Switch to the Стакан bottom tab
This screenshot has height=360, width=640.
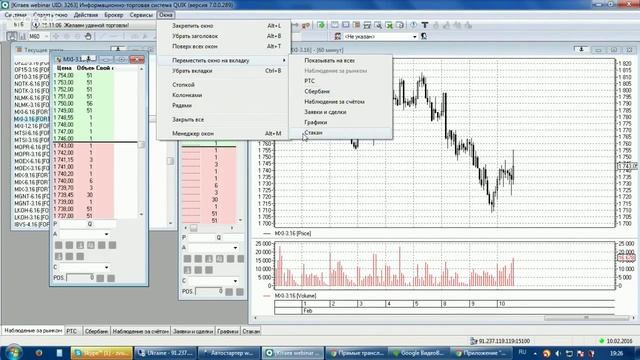coord(251,331)
